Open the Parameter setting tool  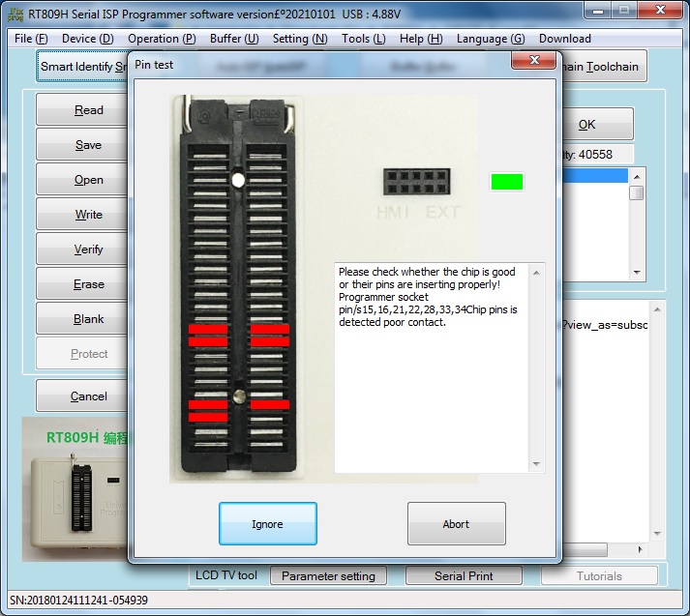coord(328,576)
